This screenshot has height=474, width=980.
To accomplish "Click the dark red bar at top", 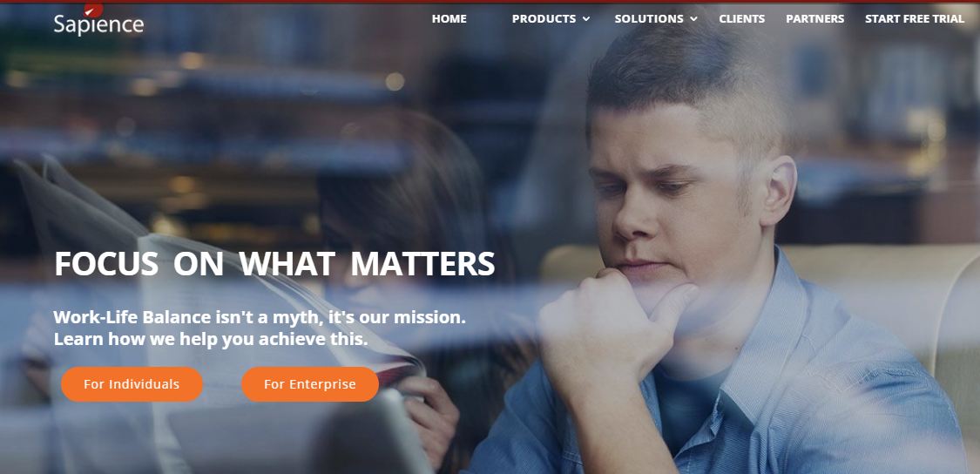I will [x=490, y=2].
